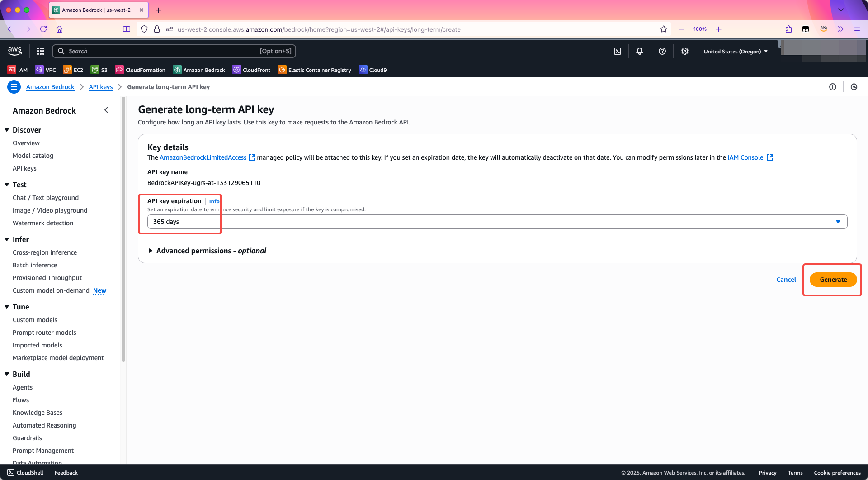Open Model catalog in the sidebar
The image size is (868, 480).
coord(33,156)
